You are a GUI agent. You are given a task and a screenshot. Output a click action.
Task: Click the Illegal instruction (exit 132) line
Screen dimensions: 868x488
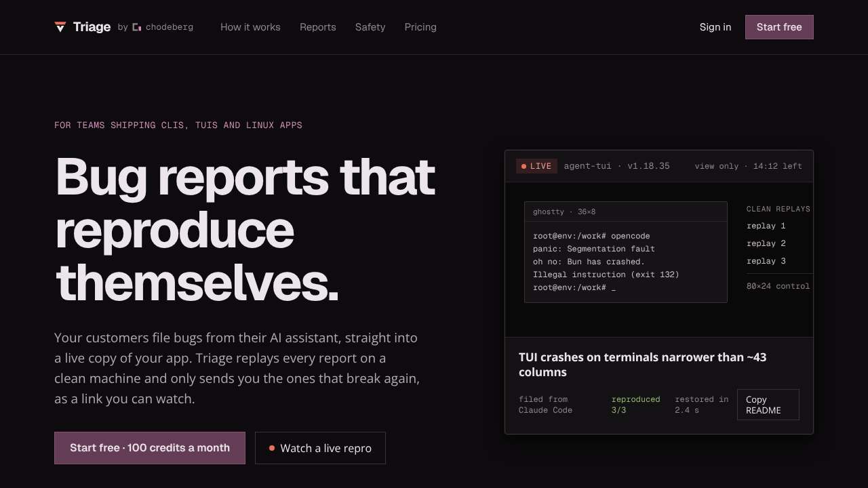606,274
